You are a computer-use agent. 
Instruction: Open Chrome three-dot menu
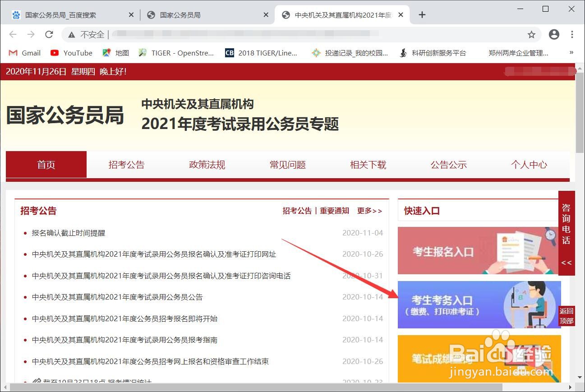(572, 34)
